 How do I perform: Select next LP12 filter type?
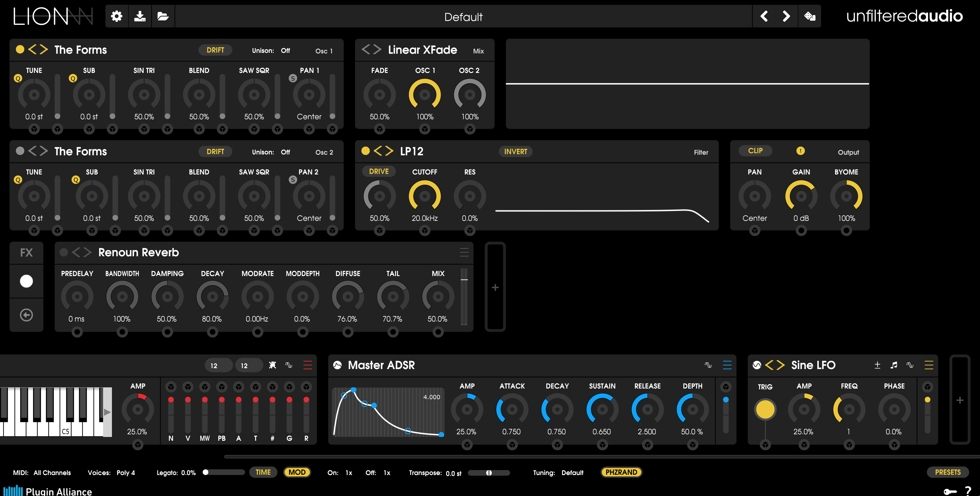click(x=389, y=151)
